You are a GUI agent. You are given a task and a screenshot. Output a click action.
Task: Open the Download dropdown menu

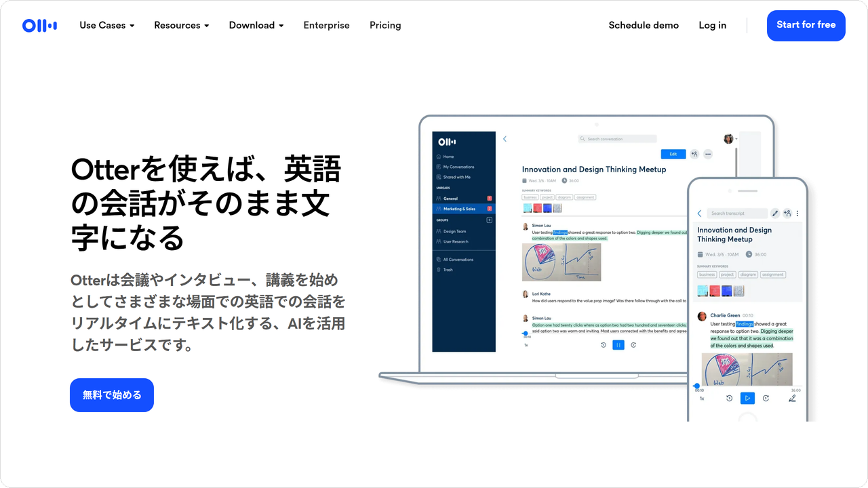pos(256,25)
